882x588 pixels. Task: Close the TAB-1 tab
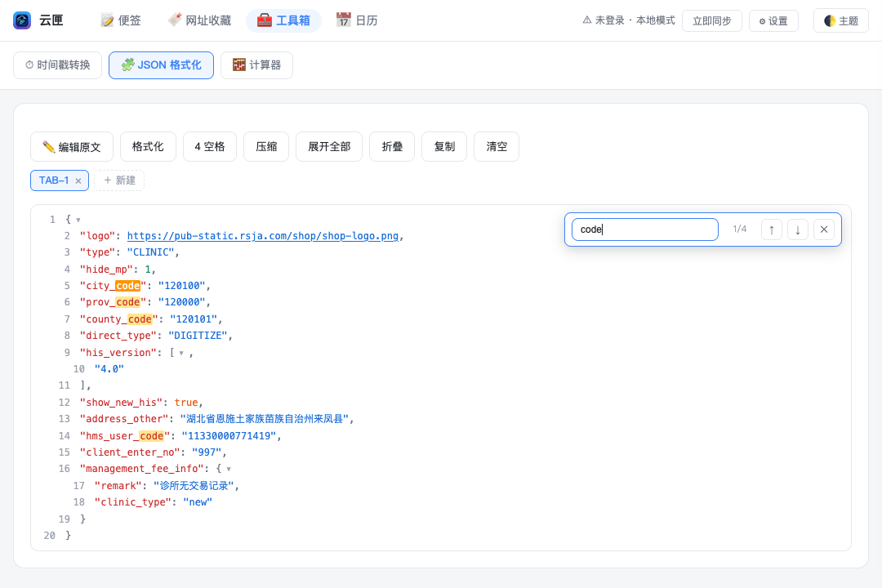point(78,180)
